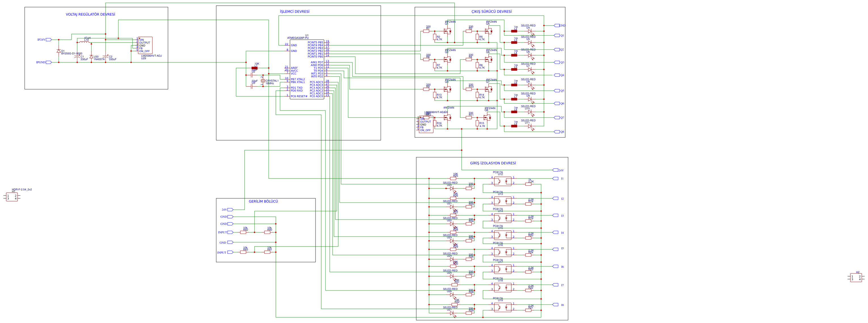
Task: Click the 16MHz CRYSTAL1 component
Action: coord(263,81)
